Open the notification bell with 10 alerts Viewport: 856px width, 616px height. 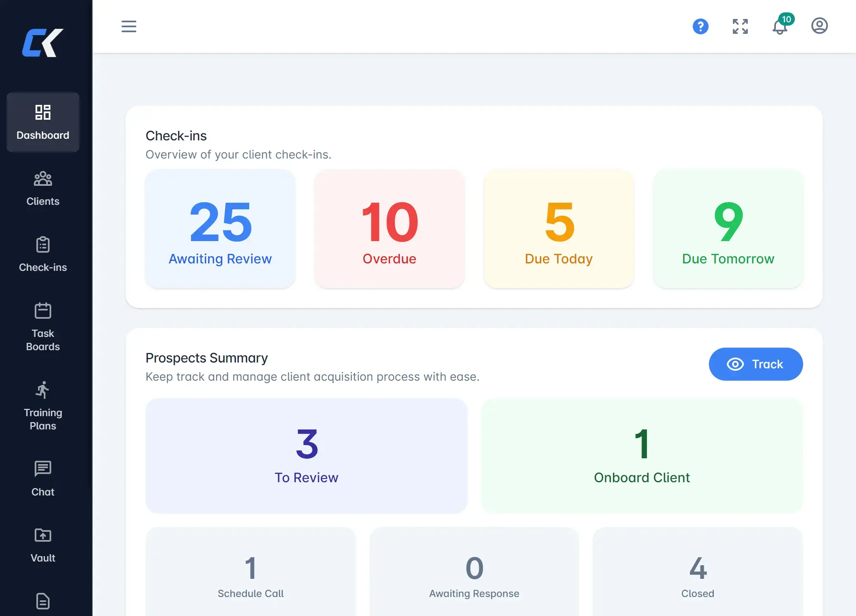pos(780,27)
